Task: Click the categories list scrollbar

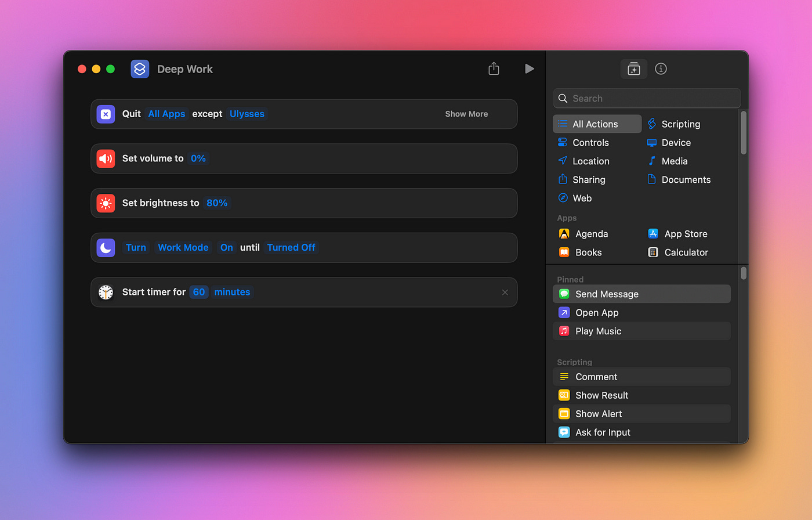Action: (x=744, y=133)
